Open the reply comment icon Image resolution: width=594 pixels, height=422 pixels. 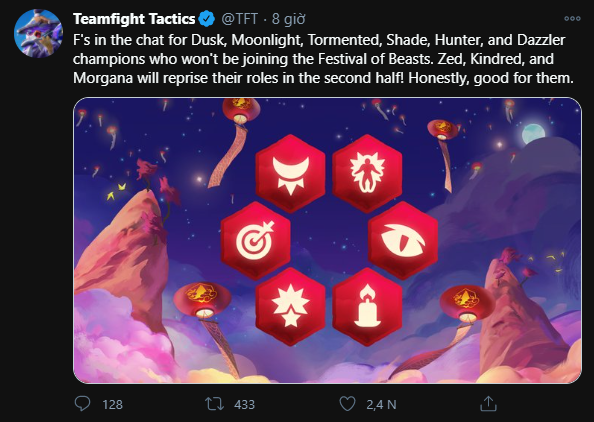tap(82, 403)
